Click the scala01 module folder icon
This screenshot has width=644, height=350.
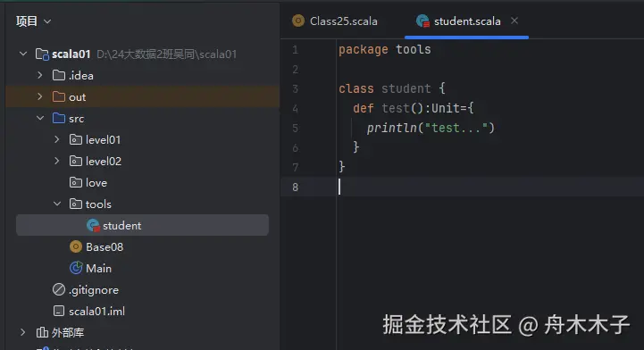(42, 54)
